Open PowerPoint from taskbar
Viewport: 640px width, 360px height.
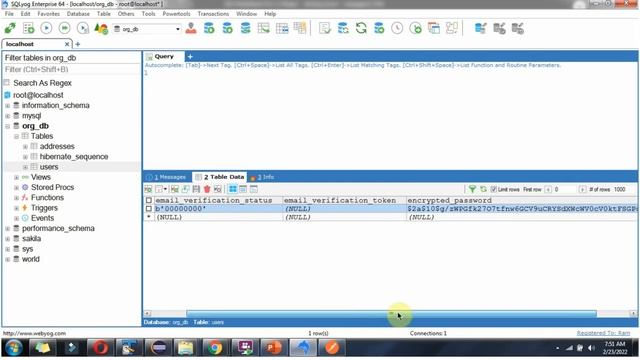tap(273, 348)
